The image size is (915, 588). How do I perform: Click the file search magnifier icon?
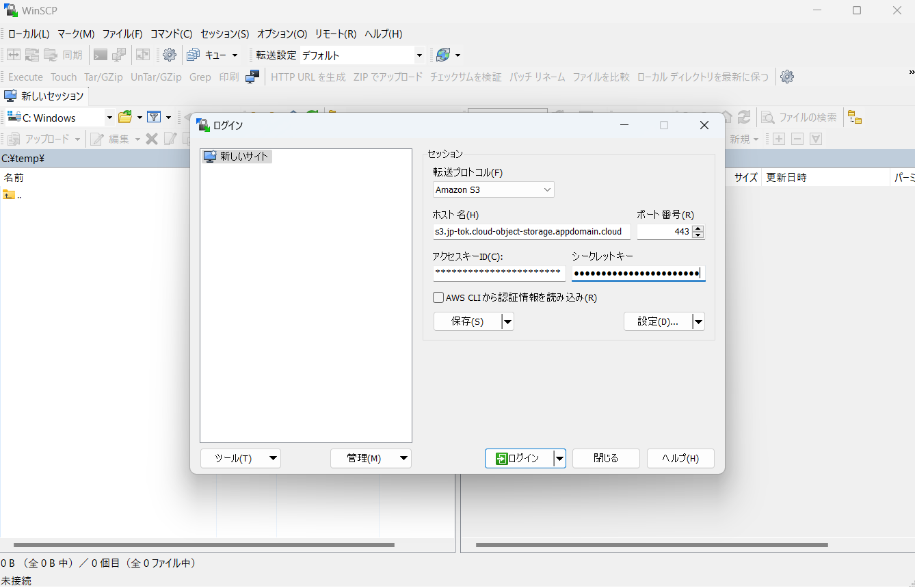click(768, 117)
